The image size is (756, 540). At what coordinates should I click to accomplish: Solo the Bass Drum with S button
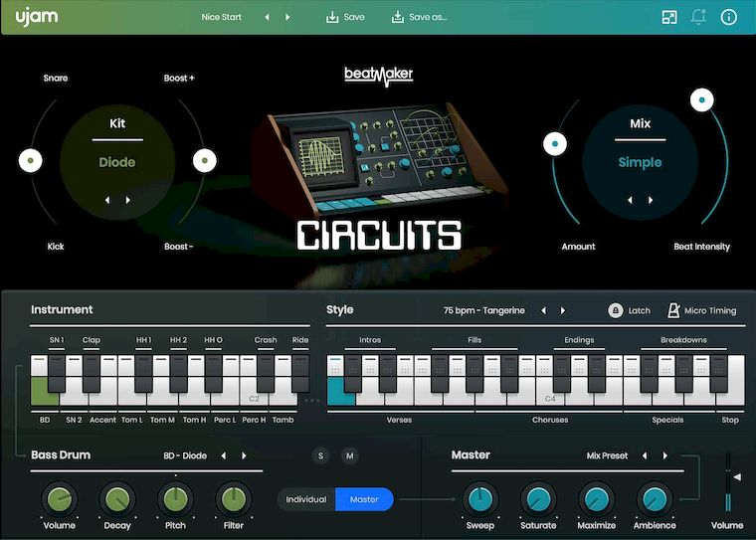point(320,455)
